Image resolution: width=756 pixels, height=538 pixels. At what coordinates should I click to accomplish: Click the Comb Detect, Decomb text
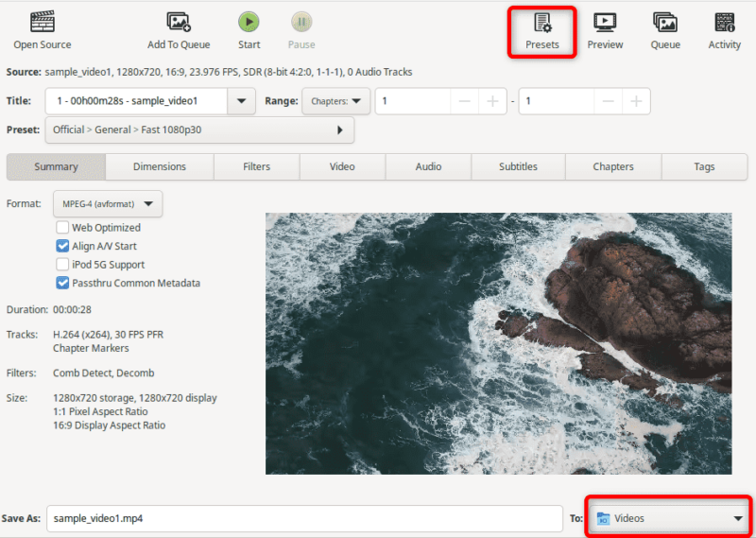(x=104, y=373)
